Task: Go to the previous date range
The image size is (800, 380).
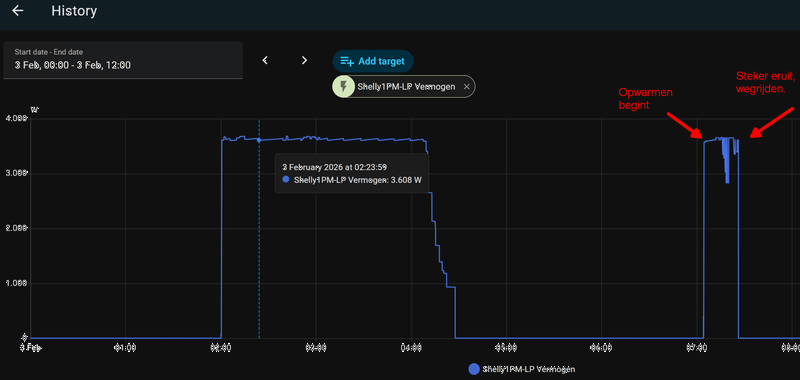Action: click(265, 60)
